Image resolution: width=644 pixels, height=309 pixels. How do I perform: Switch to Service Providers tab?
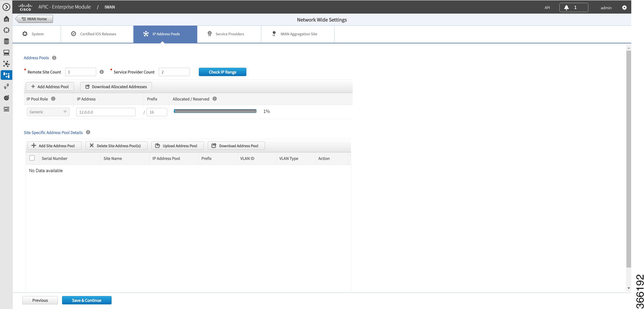[x=229, y=34]
